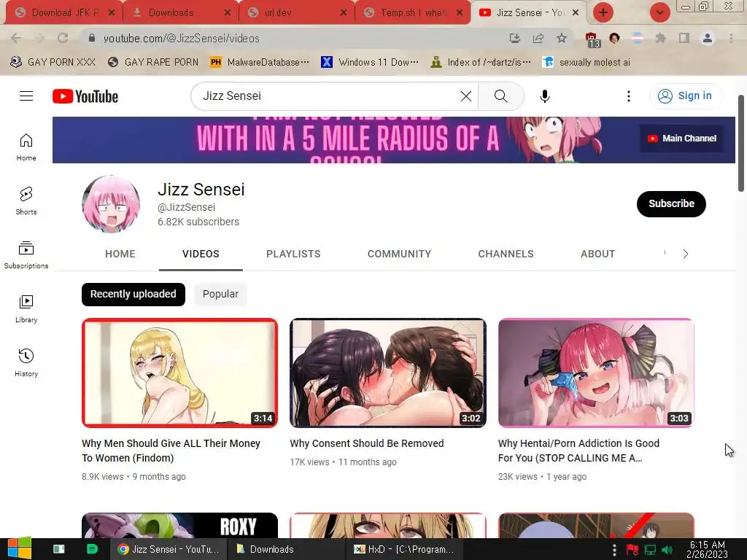Switch to the channel HOME tab

tap(120, 254)
